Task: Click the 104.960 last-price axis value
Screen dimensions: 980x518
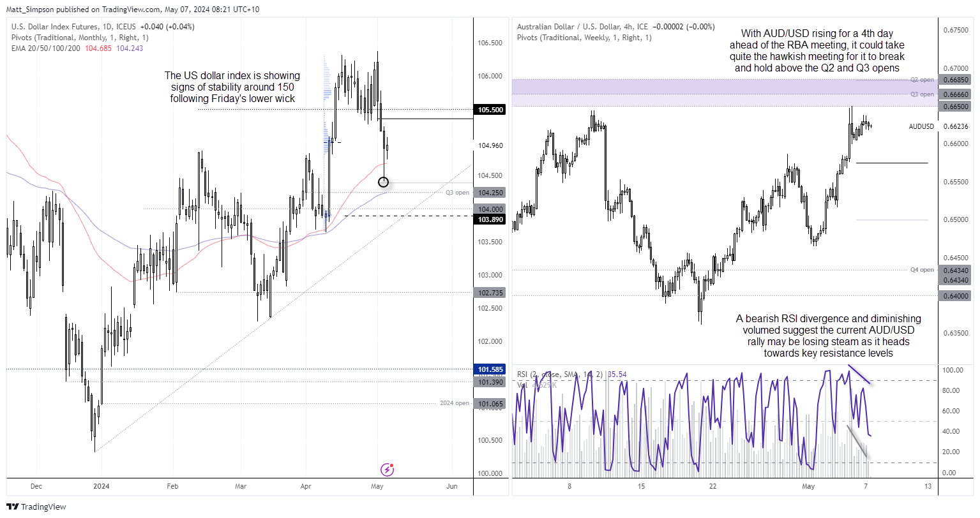Action: coord(490,145)
